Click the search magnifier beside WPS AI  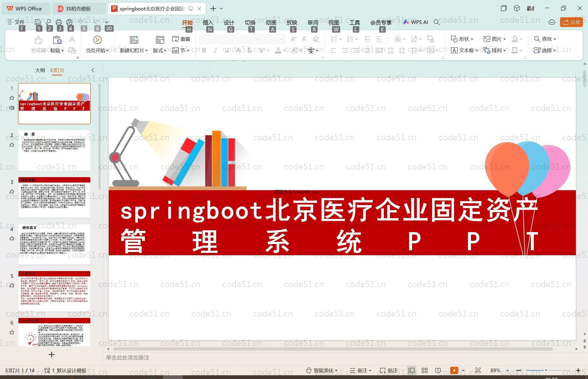pos(437,22)
